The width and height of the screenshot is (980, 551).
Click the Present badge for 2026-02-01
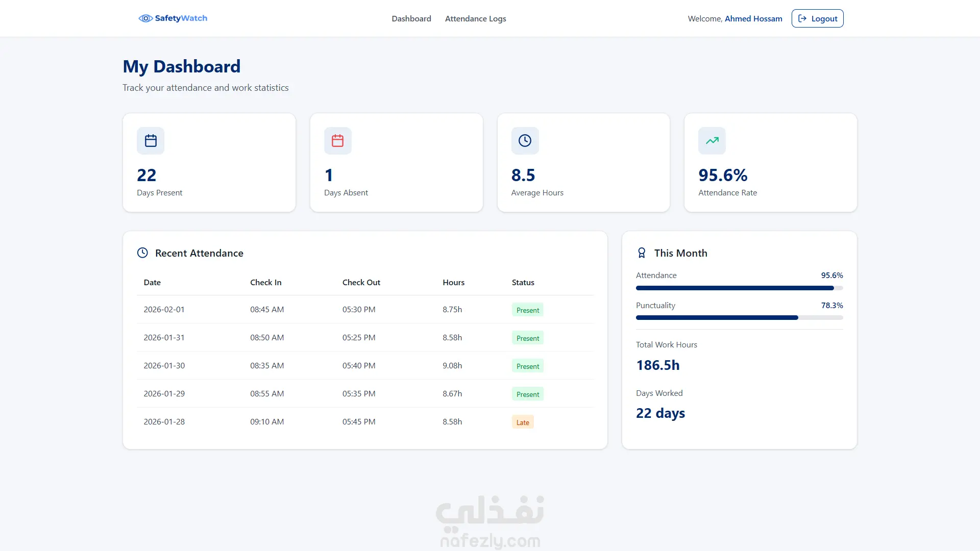(x=527, y=310)
